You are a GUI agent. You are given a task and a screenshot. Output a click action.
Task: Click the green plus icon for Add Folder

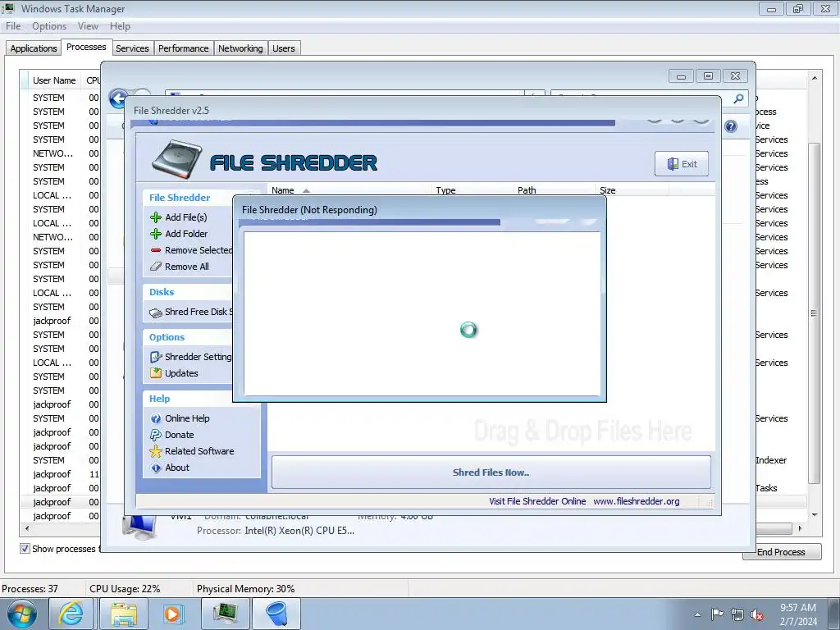coord(155,234)
